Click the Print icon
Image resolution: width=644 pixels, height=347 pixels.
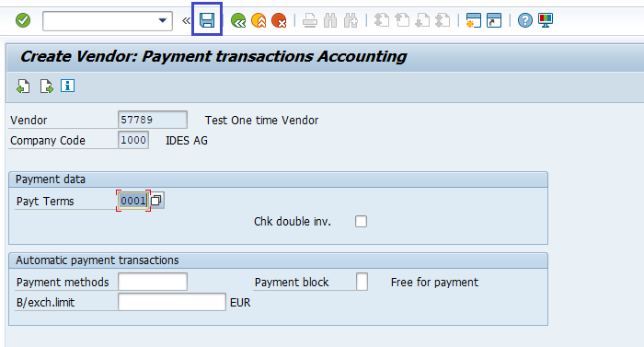(x=310, y=20)
